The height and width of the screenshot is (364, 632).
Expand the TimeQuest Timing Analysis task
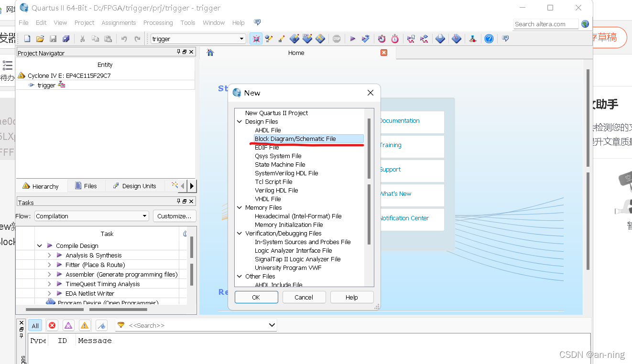click(49, 284)
